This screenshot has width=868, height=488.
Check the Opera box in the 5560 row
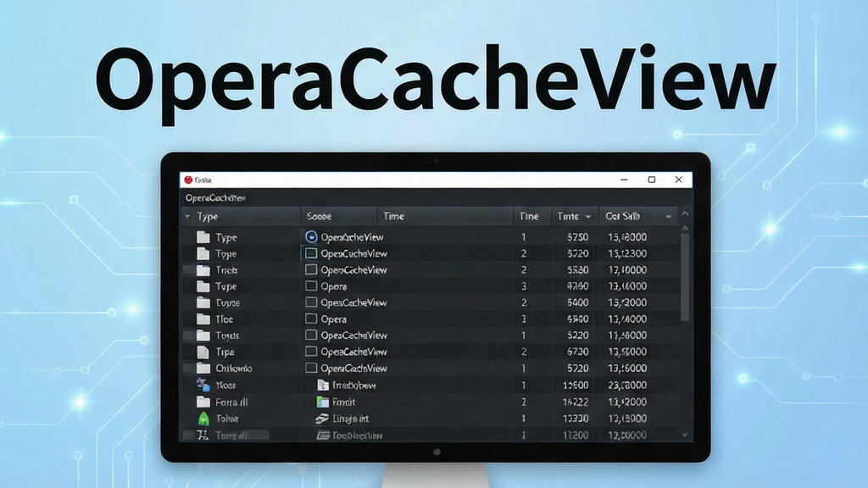pos(311,319)
